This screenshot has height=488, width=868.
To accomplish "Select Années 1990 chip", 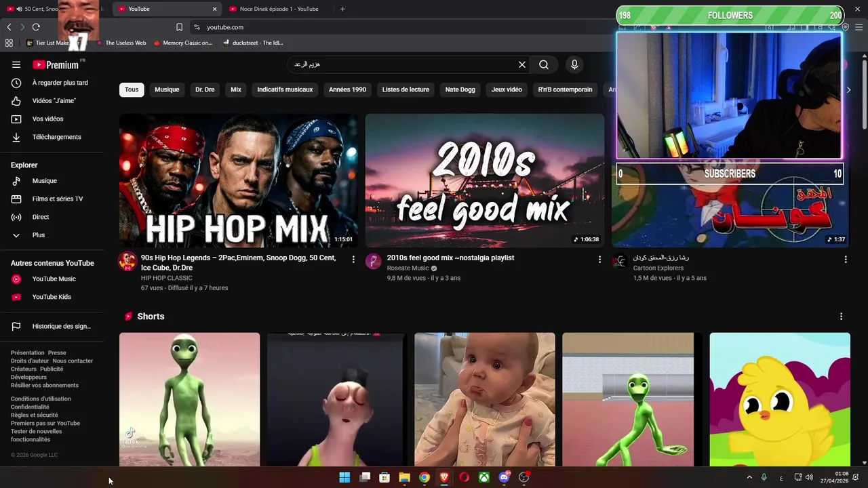I will tap(347, 89).
